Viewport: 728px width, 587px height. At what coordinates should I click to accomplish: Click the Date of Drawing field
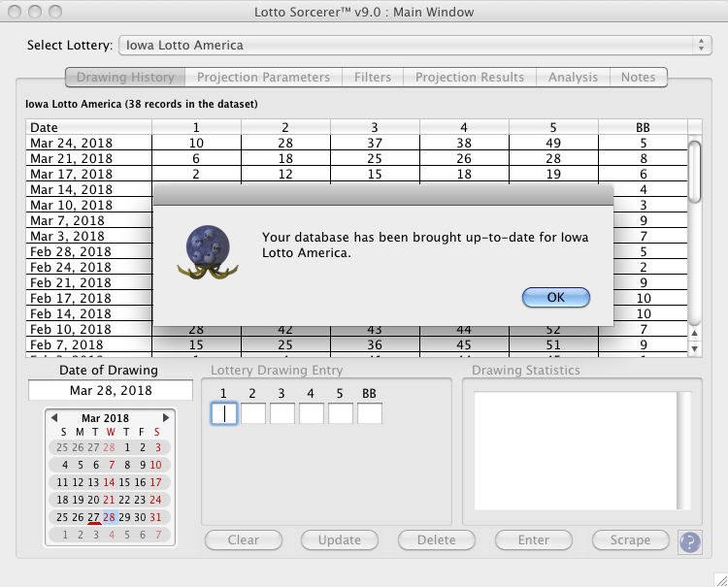click(x=111, y=390)
